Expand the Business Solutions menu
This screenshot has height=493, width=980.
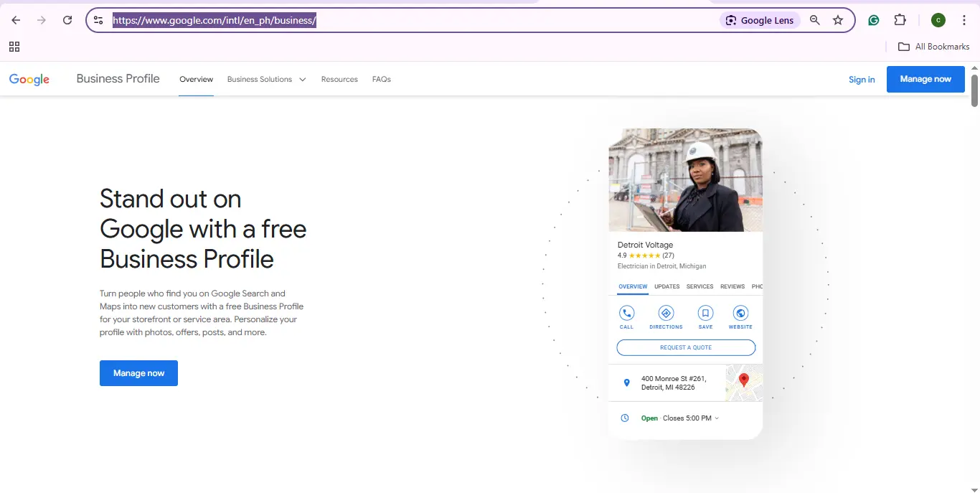coord(266,79)
